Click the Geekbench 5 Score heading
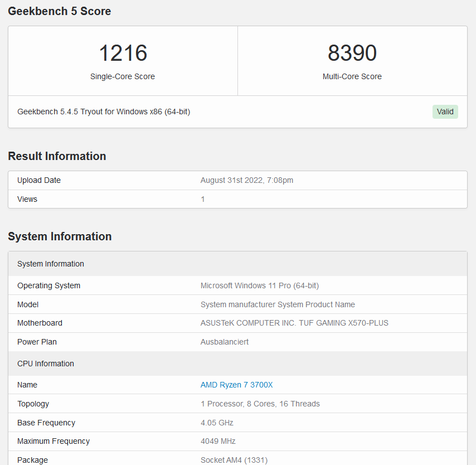 [60, 11]
